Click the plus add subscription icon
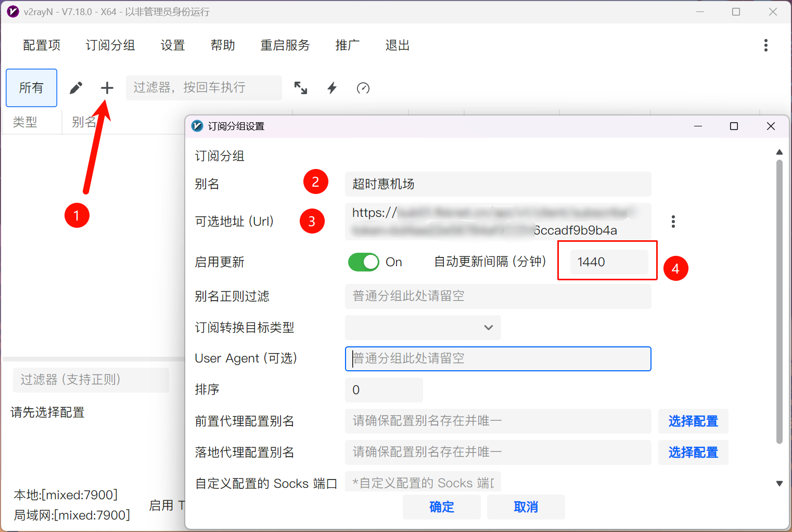This screenshot has height=532, width=792. coord(107,88)
